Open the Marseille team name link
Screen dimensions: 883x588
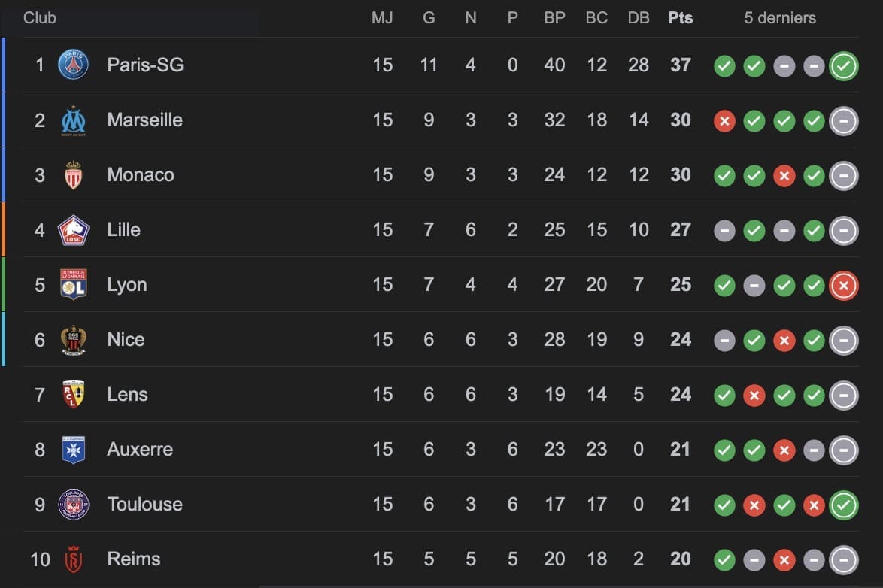[x=144, y=120]
